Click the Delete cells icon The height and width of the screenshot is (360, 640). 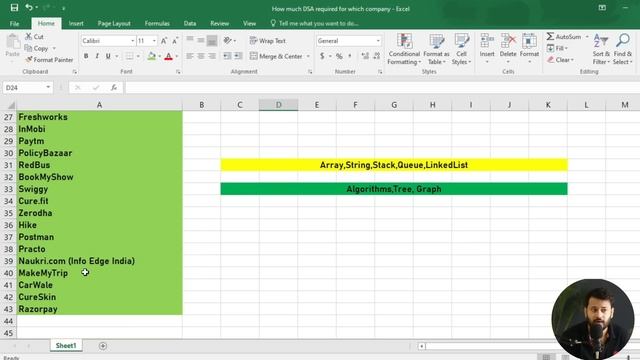[x=508, y=41]
